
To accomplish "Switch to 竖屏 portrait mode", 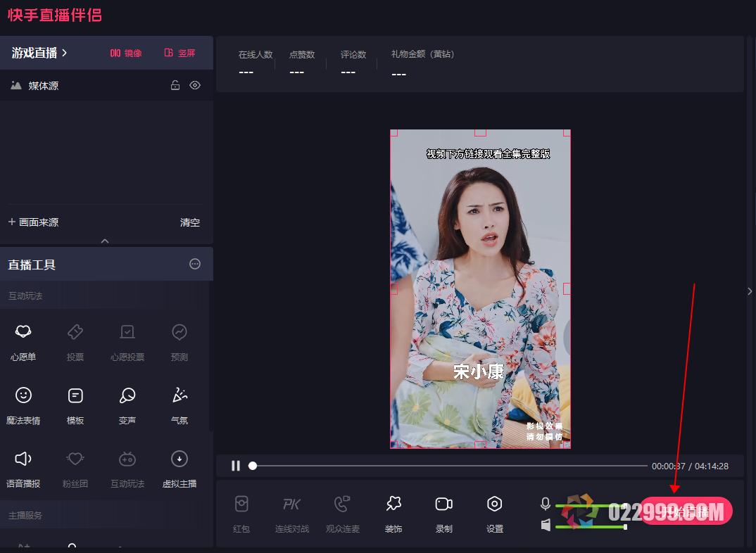I will [179, 53].
